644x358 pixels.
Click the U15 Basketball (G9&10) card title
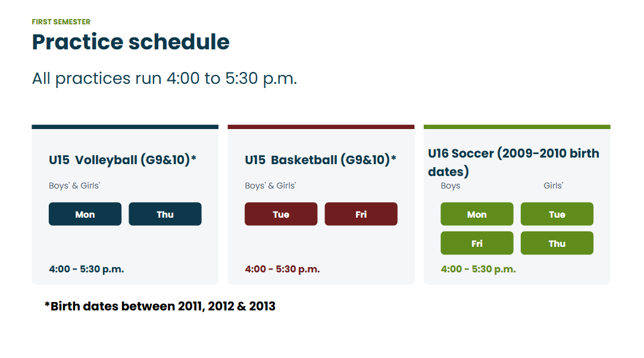[320, 160]
